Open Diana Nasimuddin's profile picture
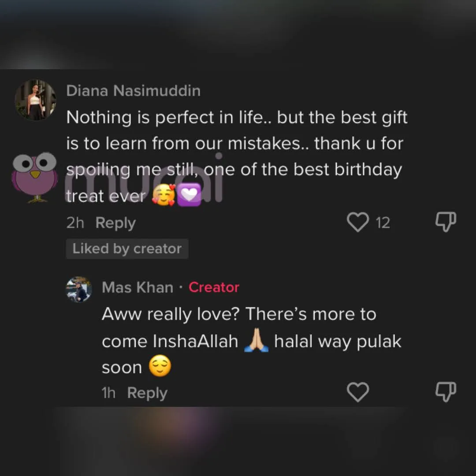Screen dimensions: 476x476 [35, 100]
